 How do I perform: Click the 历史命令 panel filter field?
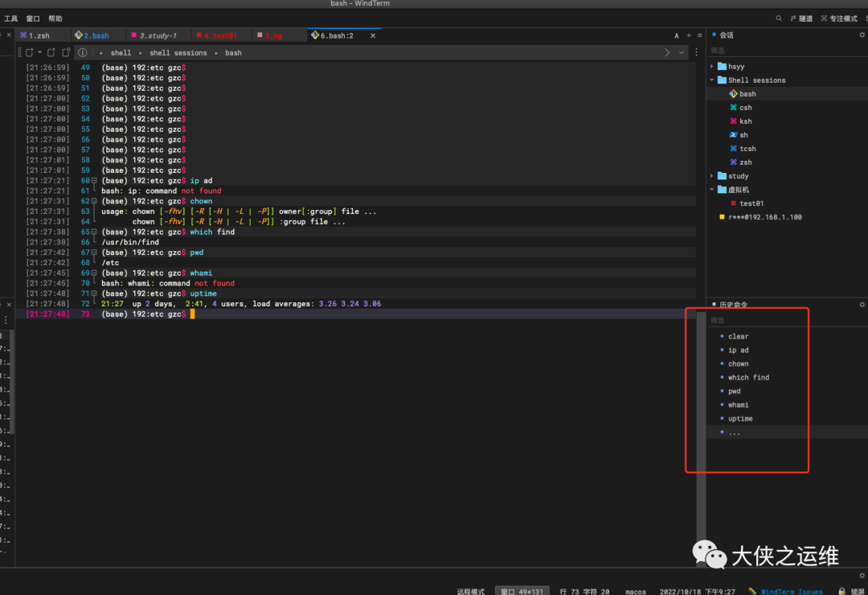787,320
